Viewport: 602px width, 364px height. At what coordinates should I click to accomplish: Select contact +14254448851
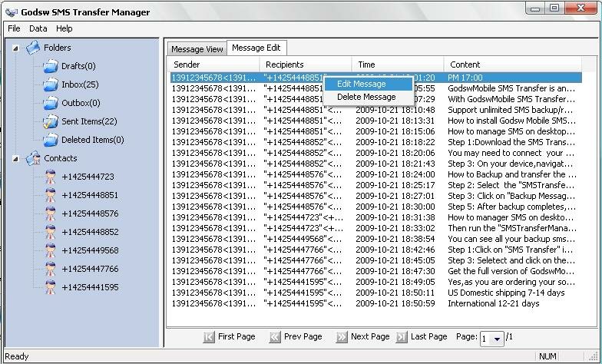pyautogui.click(x=90, y=195)
